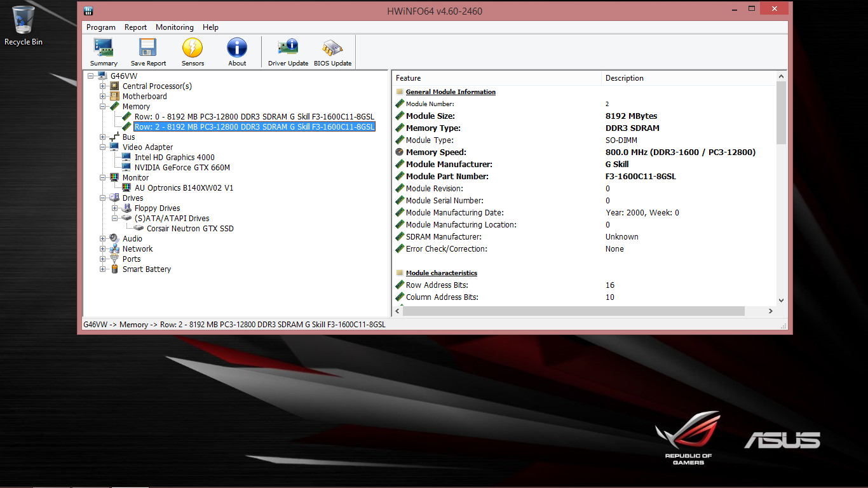Collapse the Memory node
868x488 pixels.
pyautogui.click(x=102, y=106)
